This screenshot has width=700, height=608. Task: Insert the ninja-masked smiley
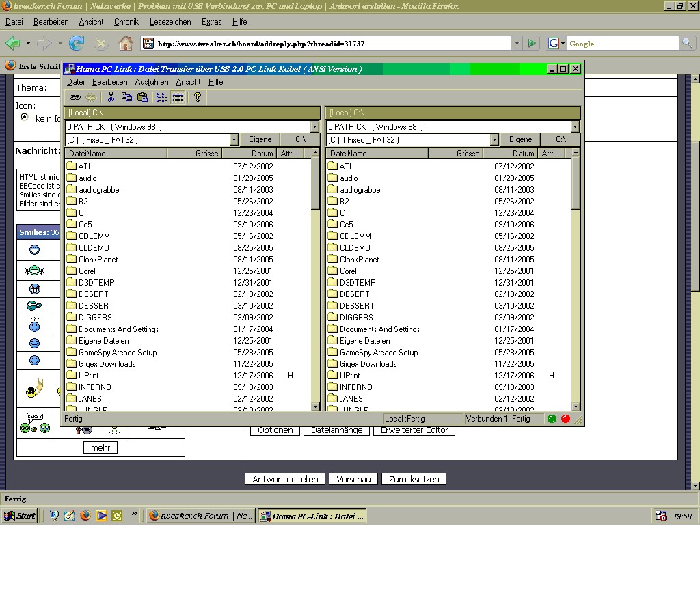pos(34,305)
